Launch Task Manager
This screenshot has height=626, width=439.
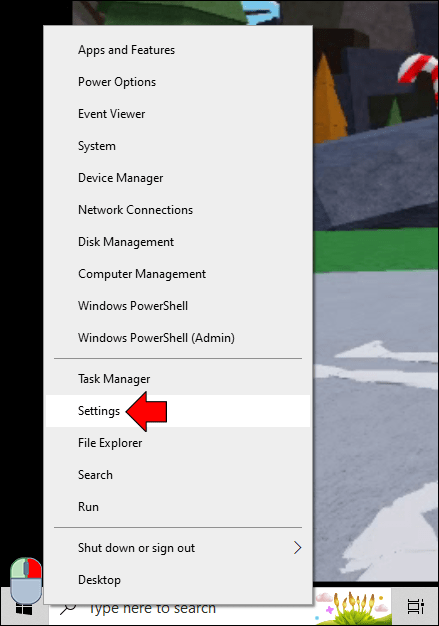point(178,378)
